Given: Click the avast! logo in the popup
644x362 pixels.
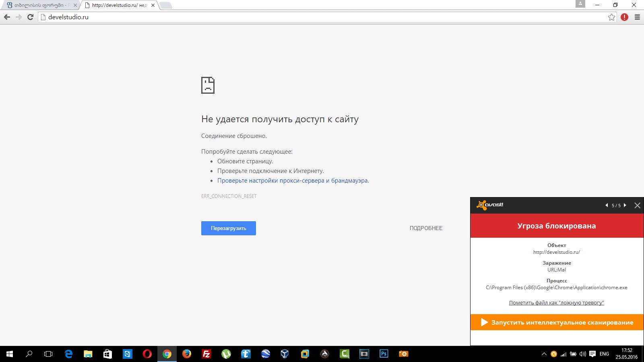Looking at the screenshot, I should point(490,205).
